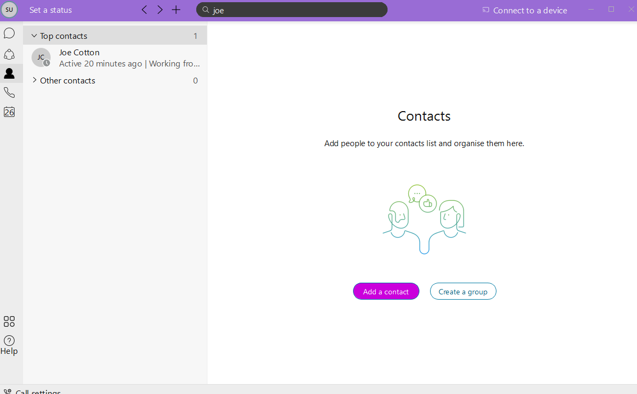Image resolution: width=637 pixels, height=394 pixels.
Task: Open Meetings calendar in the sidebar
Action: point(9,112)
